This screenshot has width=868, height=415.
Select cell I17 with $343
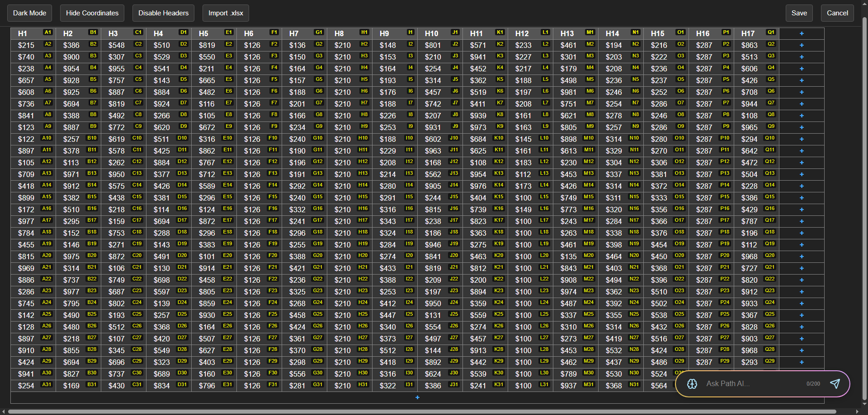point(395,221)
